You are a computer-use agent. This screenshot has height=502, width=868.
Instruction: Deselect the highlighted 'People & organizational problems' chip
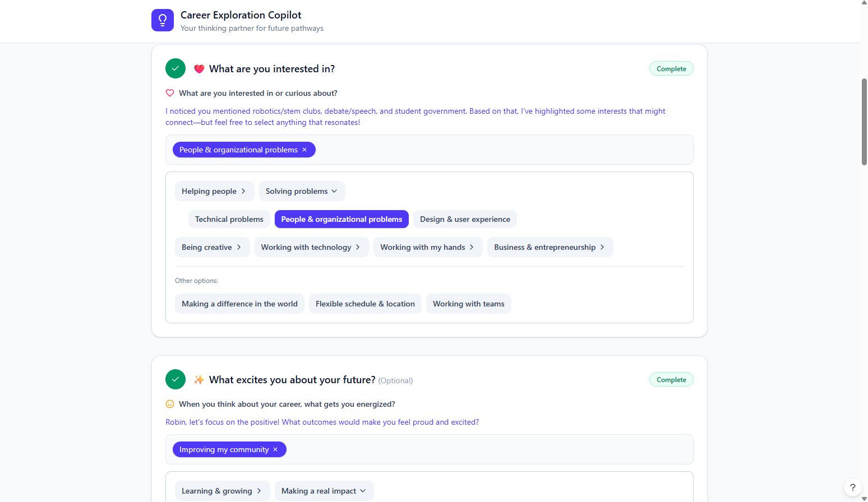pyautogui.click(x=341, y=219)
